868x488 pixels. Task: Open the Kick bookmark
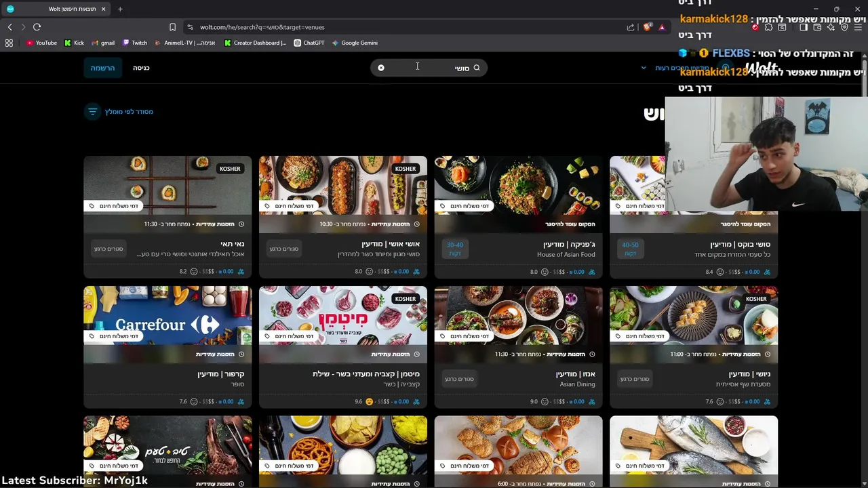(74, 43)
